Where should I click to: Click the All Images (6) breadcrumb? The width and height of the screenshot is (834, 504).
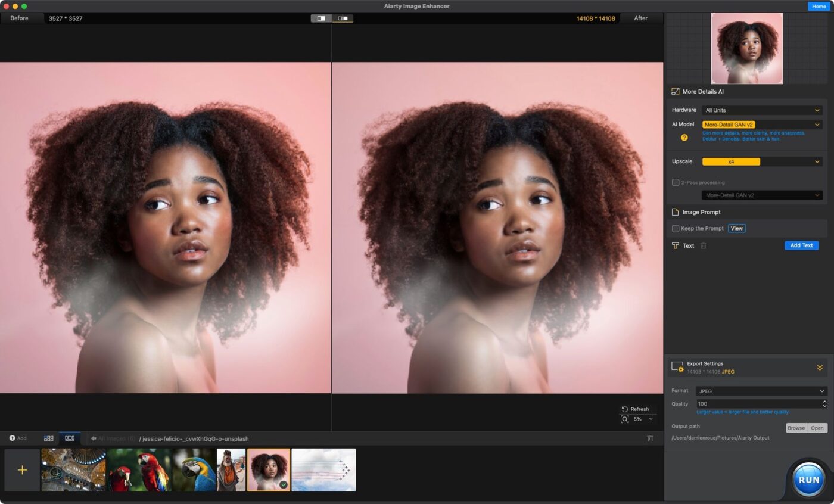[x=117, y=438]
